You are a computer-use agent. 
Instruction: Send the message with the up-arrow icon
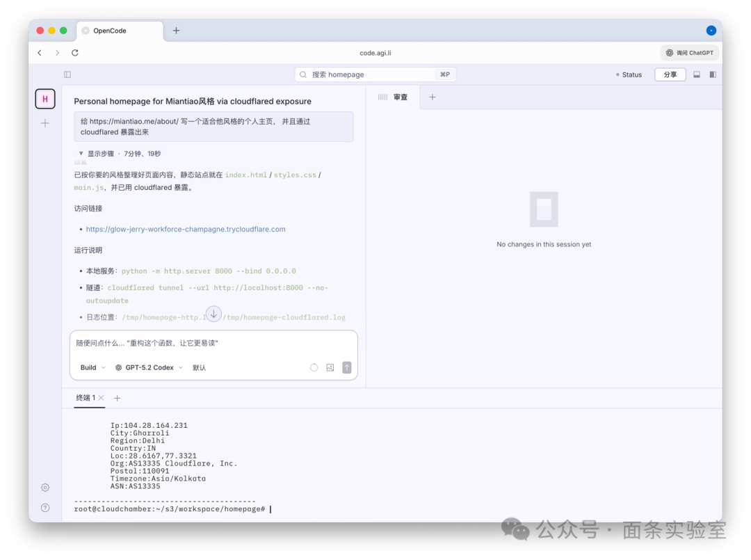pos(347,367)
